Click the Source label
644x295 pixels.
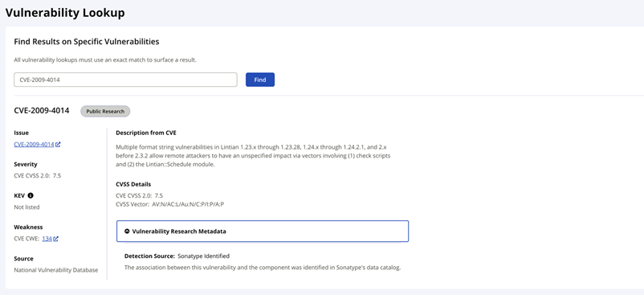(23, 259)
